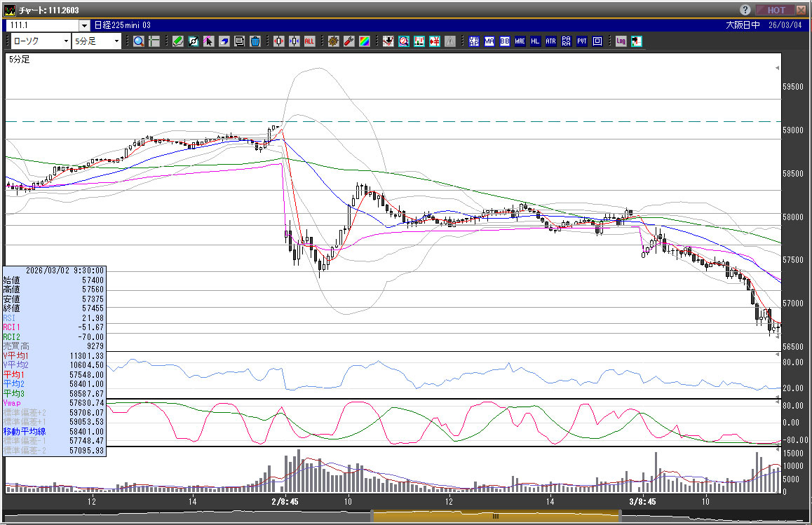Click the red ALL toolbar icon

pyautogui.click(x=309, y=41)
